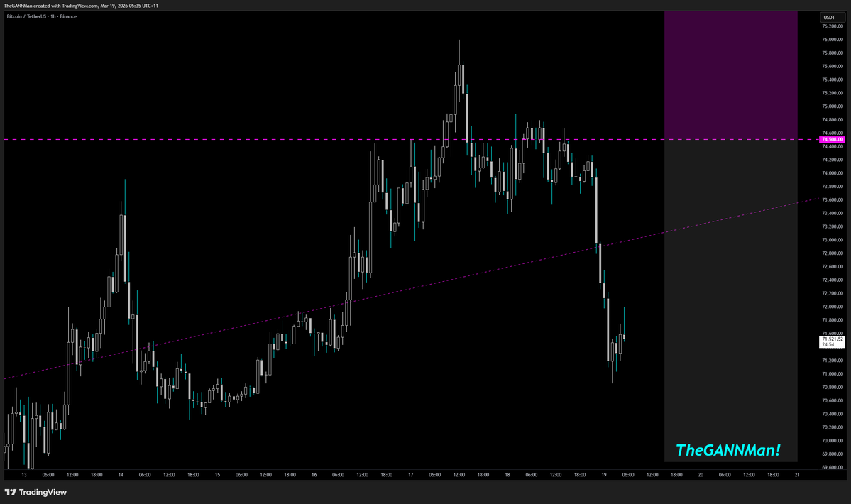Screen dimensions: 851x504
Task: Click the 69,600.00 price axis label
Action: (833, 467)
